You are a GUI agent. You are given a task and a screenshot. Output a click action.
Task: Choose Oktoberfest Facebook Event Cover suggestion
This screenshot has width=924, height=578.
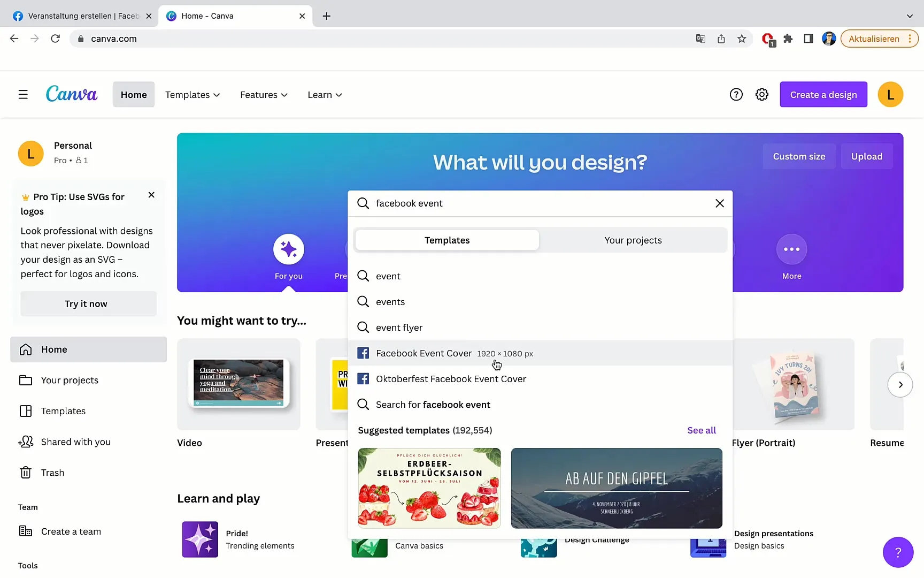540,379
